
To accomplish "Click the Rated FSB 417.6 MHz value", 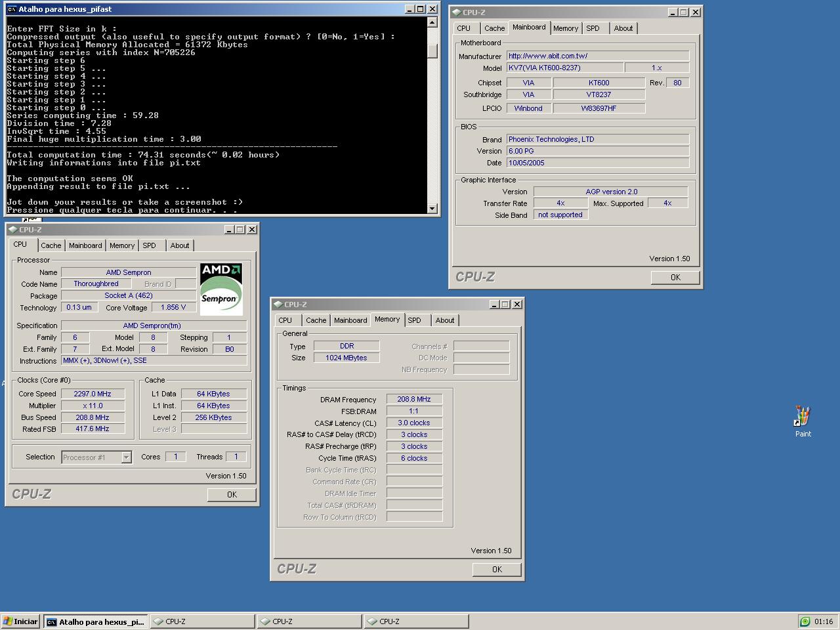I will pos(93,429).
